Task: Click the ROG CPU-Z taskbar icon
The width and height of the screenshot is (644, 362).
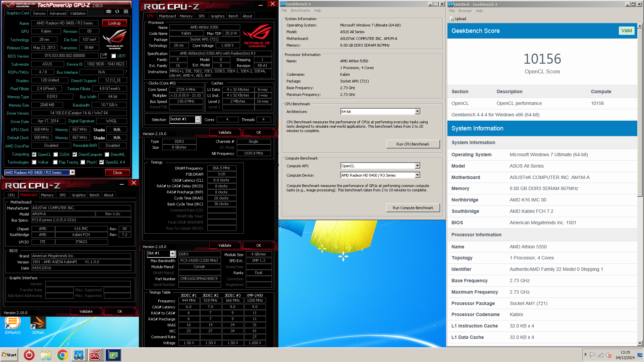Action: point(95,355)
